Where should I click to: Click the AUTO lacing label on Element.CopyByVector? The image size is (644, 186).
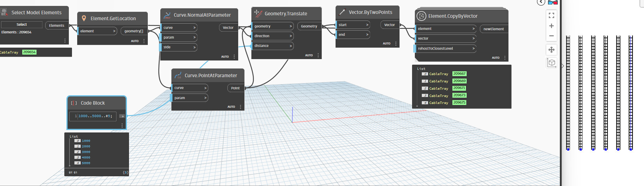[x=496, y=58]
